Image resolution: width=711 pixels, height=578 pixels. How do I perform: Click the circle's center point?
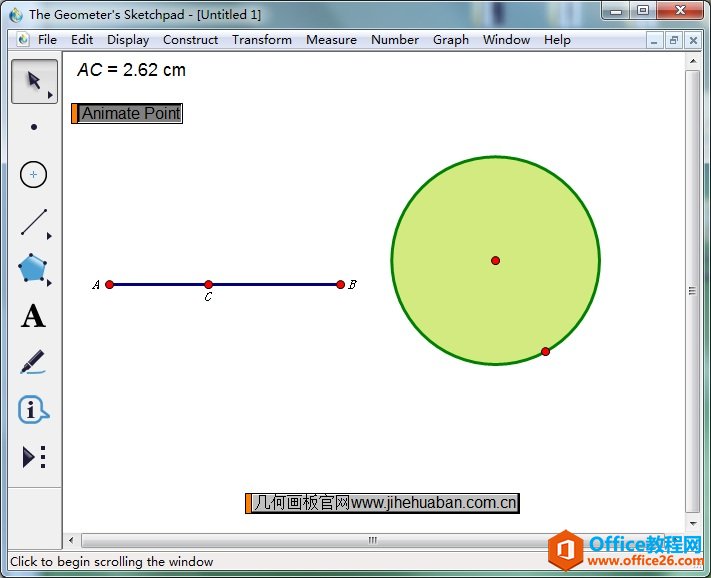click(x=495, y=261)
